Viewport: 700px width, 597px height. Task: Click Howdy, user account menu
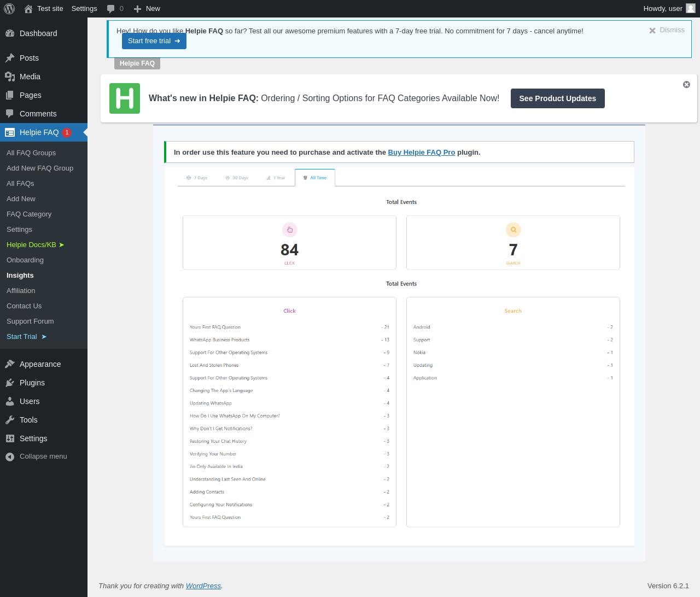click(669, 9)
